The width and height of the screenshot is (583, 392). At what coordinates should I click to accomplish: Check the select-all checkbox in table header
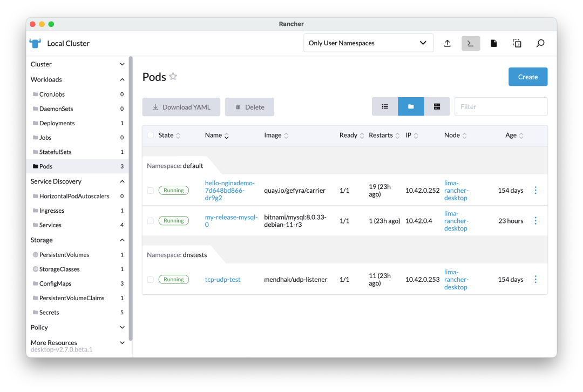coord(150,135)
